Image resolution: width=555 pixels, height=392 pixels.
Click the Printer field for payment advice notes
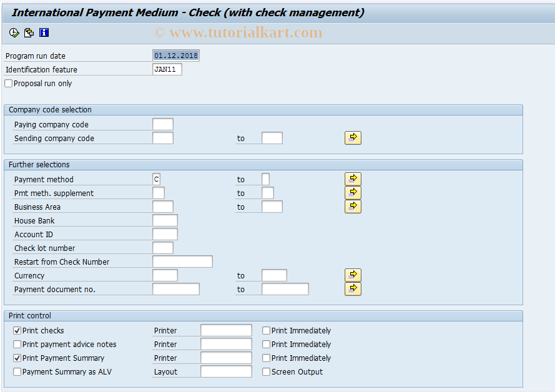point(226,344)
